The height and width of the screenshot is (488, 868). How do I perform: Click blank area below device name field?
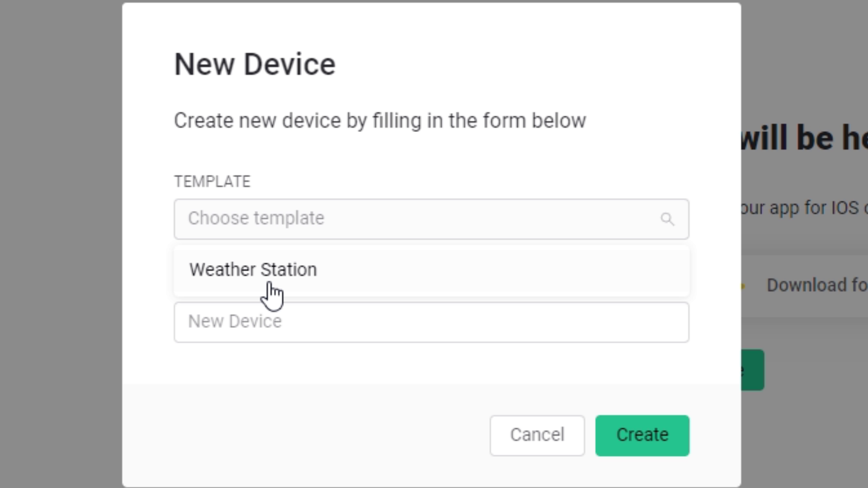[x=431, y=363]
